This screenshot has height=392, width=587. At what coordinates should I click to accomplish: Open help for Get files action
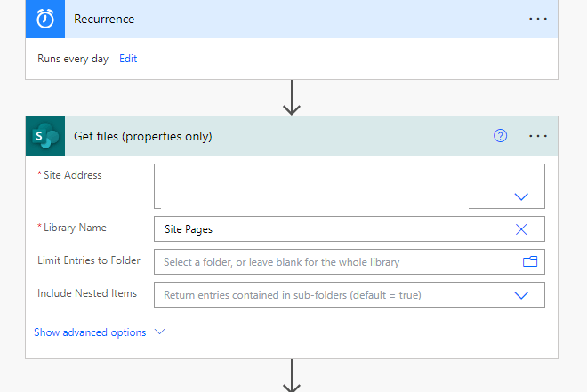tap(501, 136)
